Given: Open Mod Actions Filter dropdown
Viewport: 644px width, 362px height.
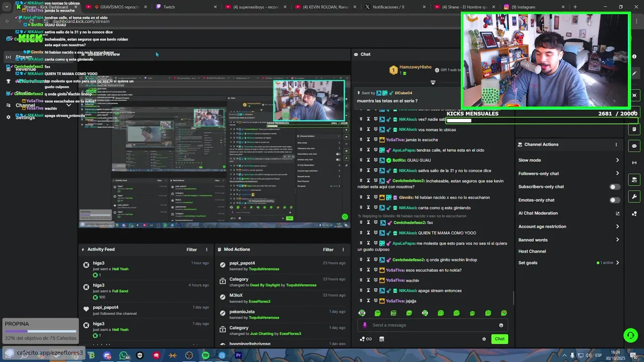Looking at the screenshot, I should [328, 249].
